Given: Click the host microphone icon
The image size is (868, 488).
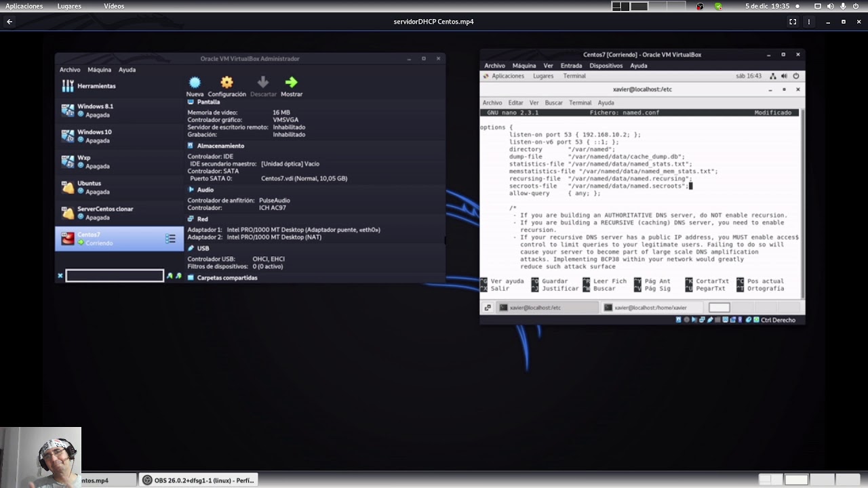Looking at the screenshot, I should coord(844,6).
